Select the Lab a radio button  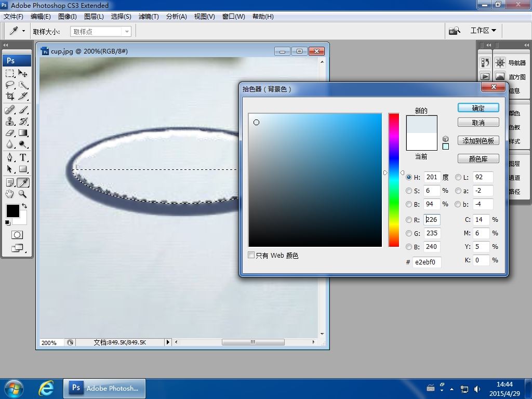(x=458, y=191)
